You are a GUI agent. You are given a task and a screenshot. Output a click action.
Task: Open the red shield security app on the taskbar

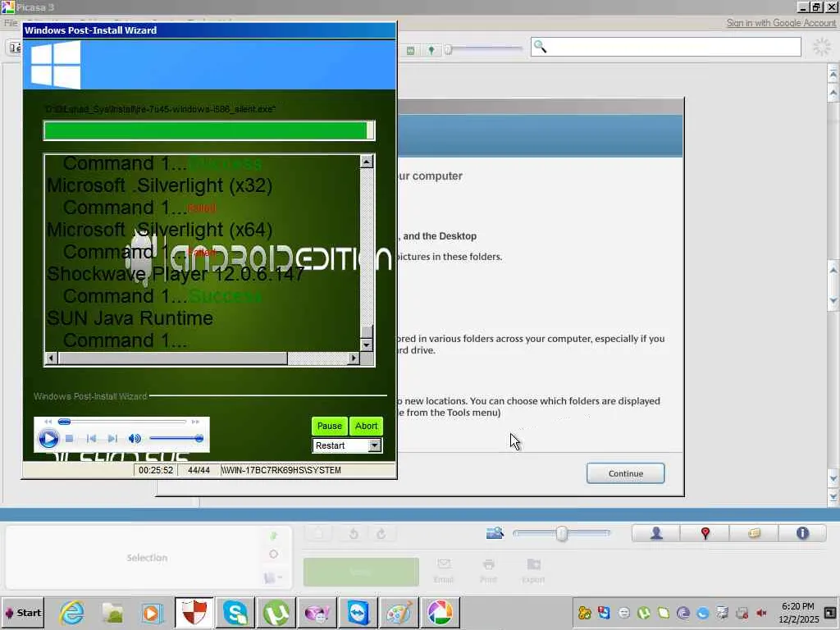click(194, 613)
